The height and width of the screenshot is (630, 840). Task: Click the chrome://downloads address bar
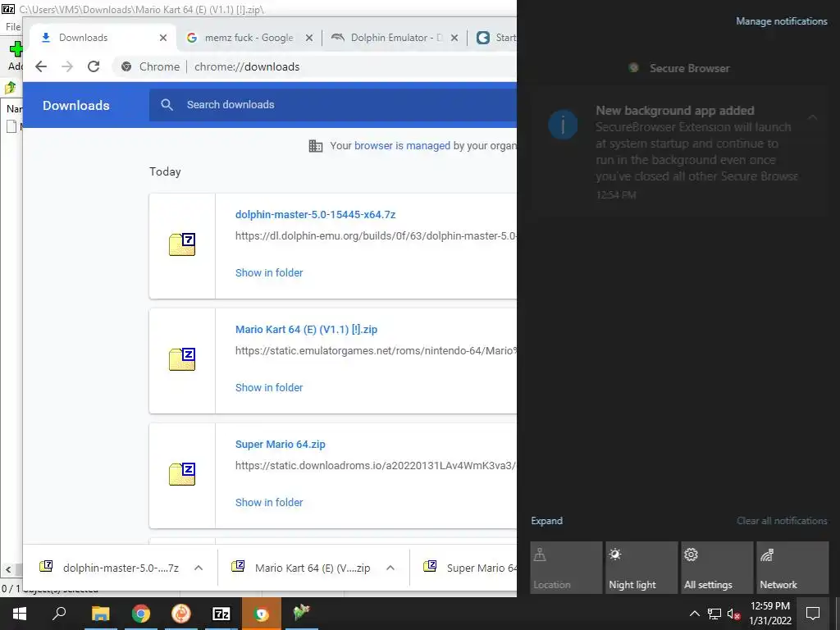314,66
